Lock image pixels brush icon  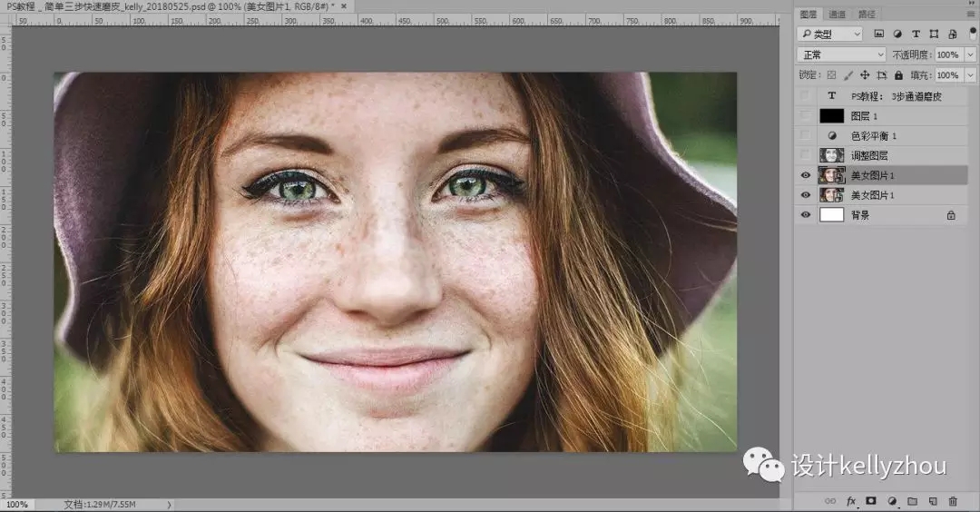tap(848, 75)
